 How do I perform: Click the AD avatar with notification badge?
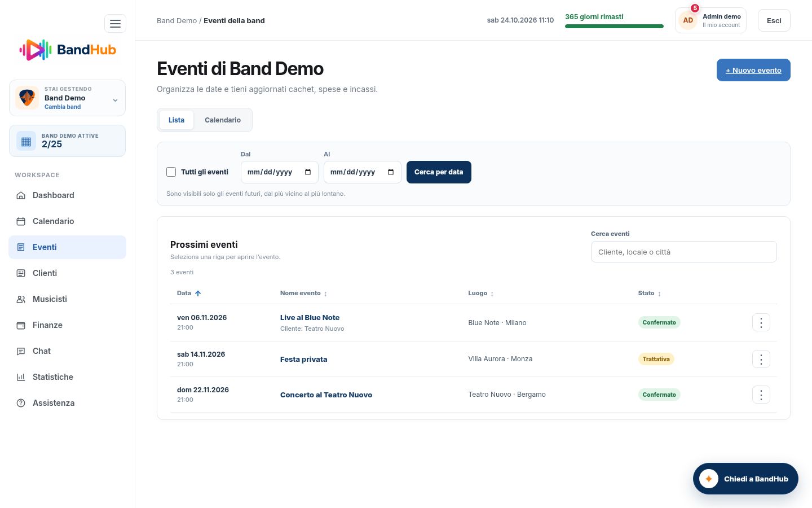point(688,20)
